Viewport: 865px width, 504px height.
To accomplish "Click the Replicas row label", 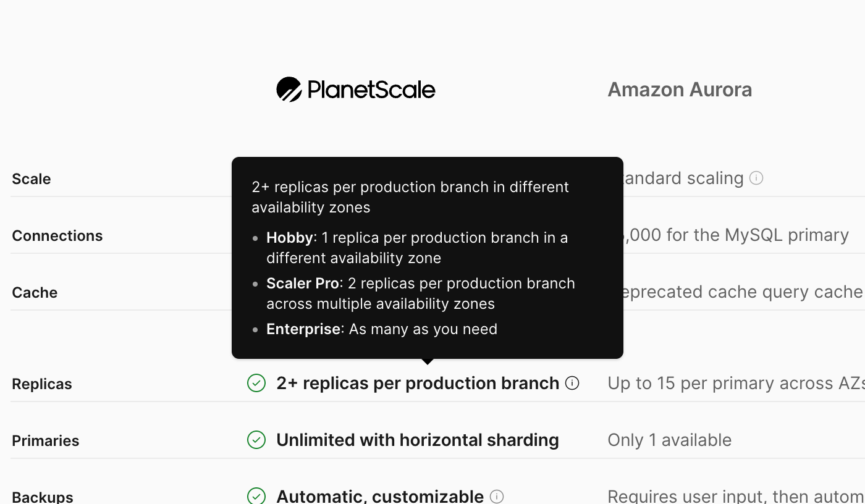I will point(42,384).
